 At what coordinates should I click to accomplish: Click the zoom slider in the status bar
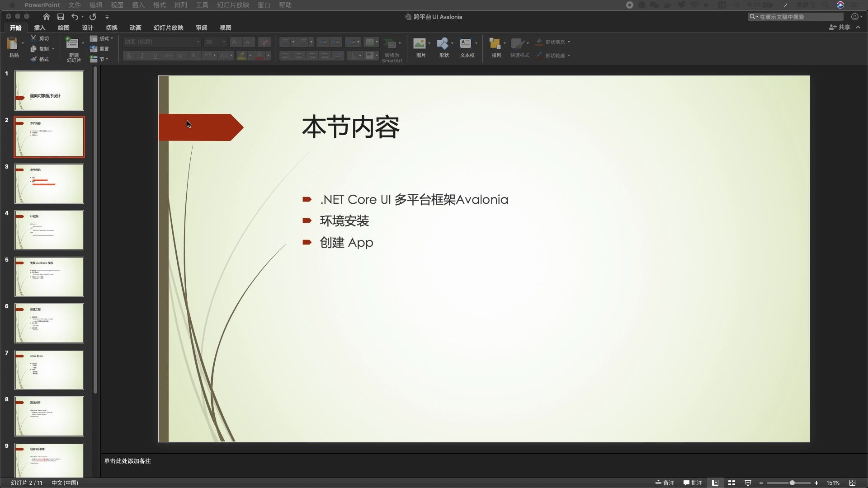(789, 483)
